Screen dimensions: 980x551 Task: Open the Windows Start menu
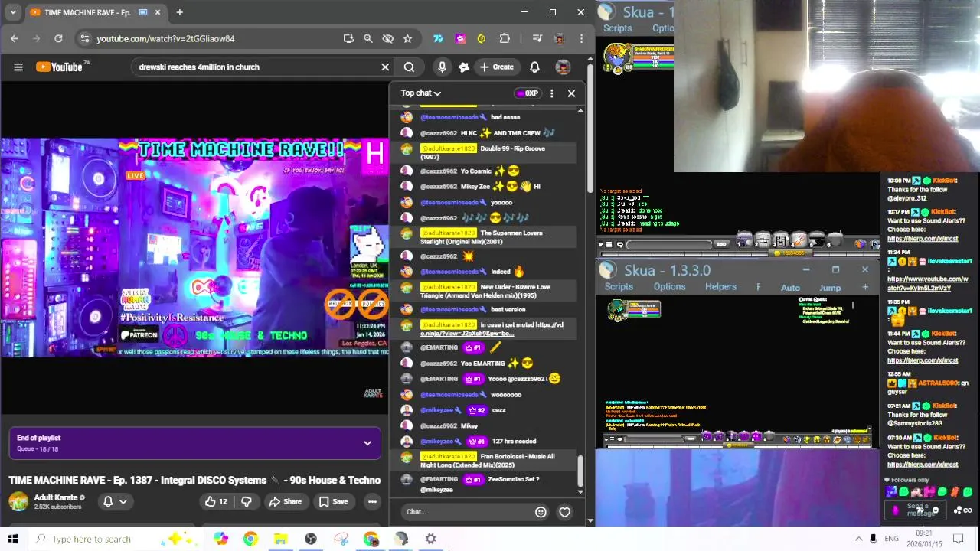tap(13, 539)
